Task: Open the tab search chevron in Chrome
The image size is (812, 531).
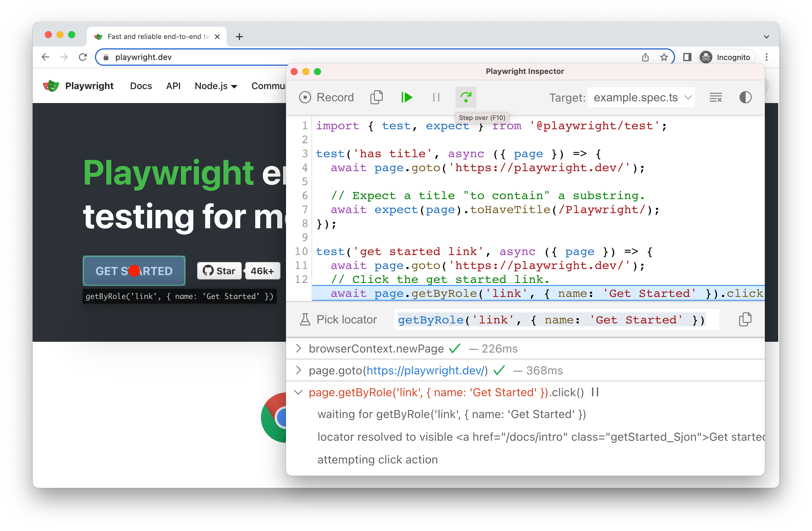Action: [x=766, y=37]
